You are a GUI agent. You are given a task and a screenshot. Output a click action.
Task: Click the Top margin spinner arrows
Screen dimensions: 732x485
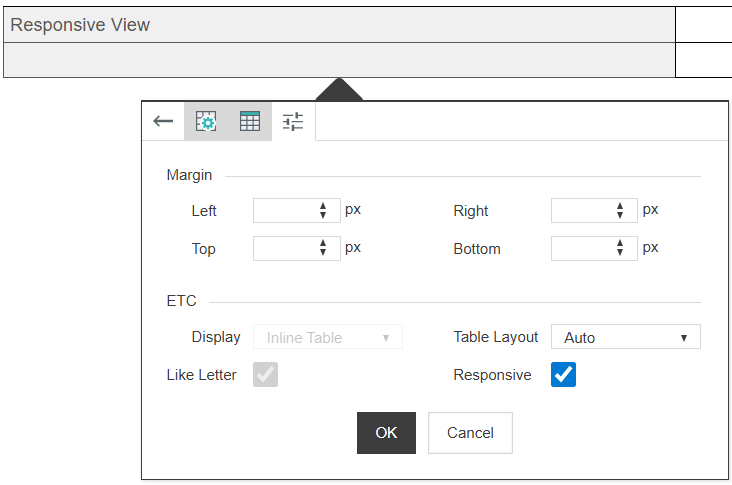[323, 248]
